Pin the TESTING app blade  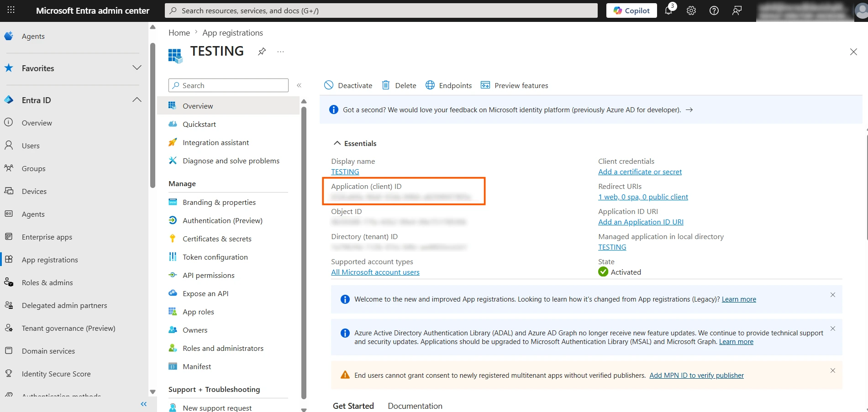262,52
